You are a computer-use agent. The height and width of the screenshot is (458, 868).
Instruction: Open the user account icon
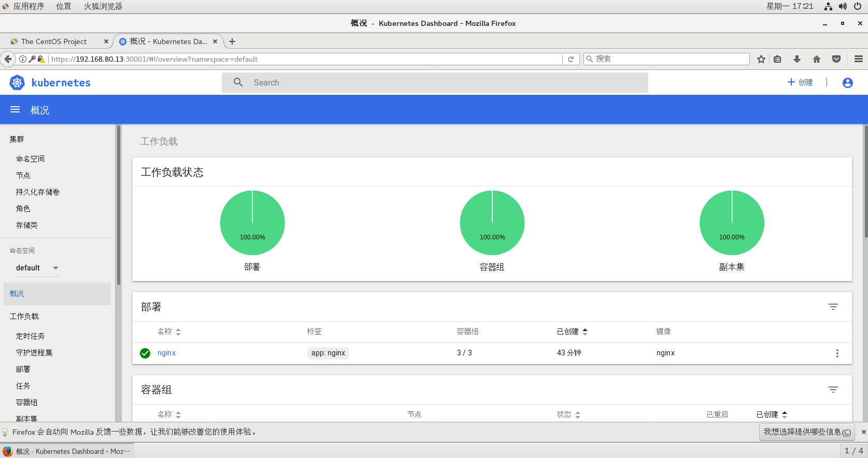[x=848, y=83]
